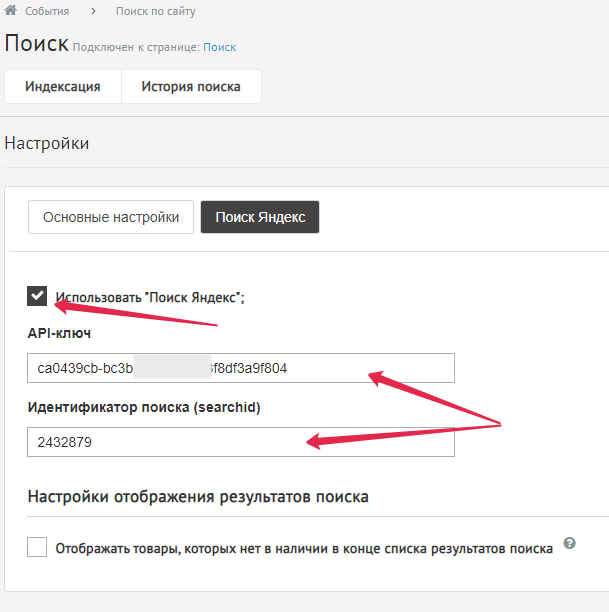Go to События in the breadcrumb

click(x=47, y=11)
